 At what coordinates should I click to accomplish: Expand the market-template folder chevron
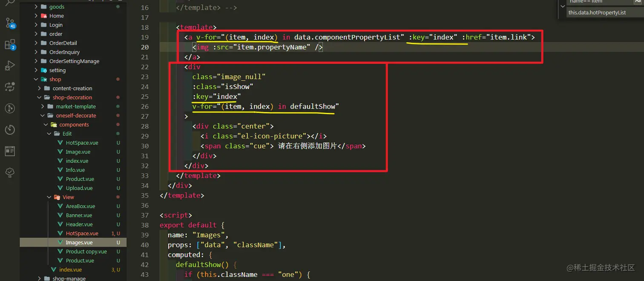(x=43, y=106)
